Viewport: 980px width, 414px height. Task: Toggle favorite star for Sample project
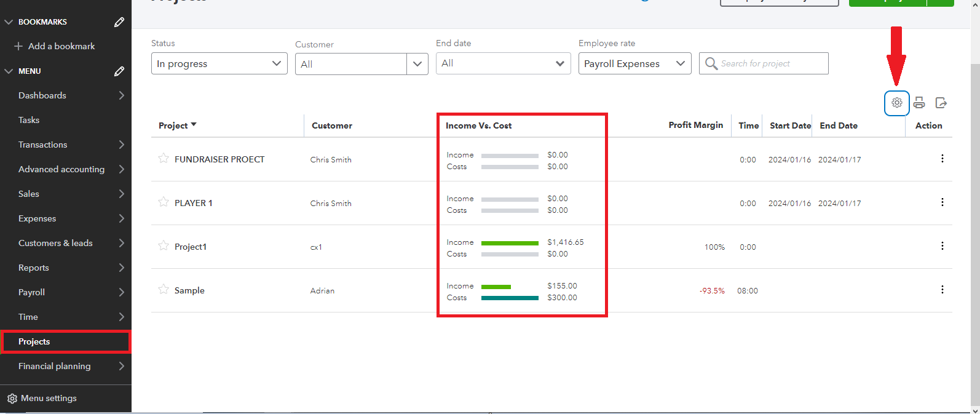pyautogui.click(x=164, y=290)
